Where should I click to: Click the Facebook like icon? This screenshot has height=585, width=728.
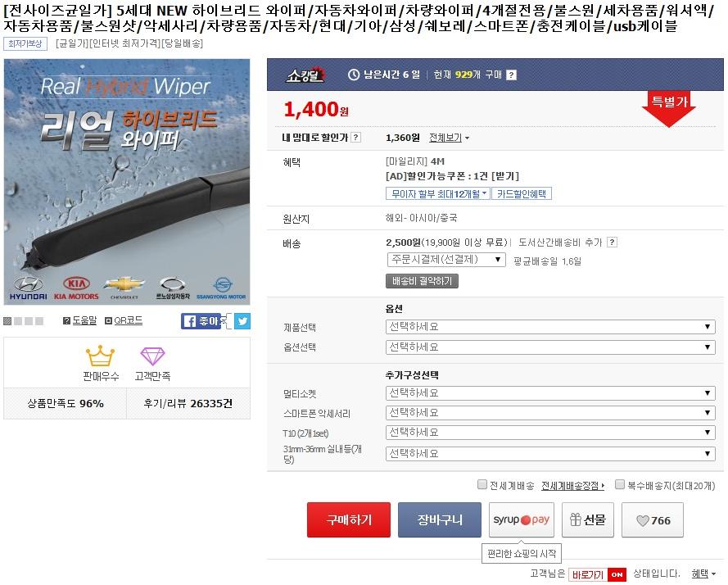click(200, 321)
